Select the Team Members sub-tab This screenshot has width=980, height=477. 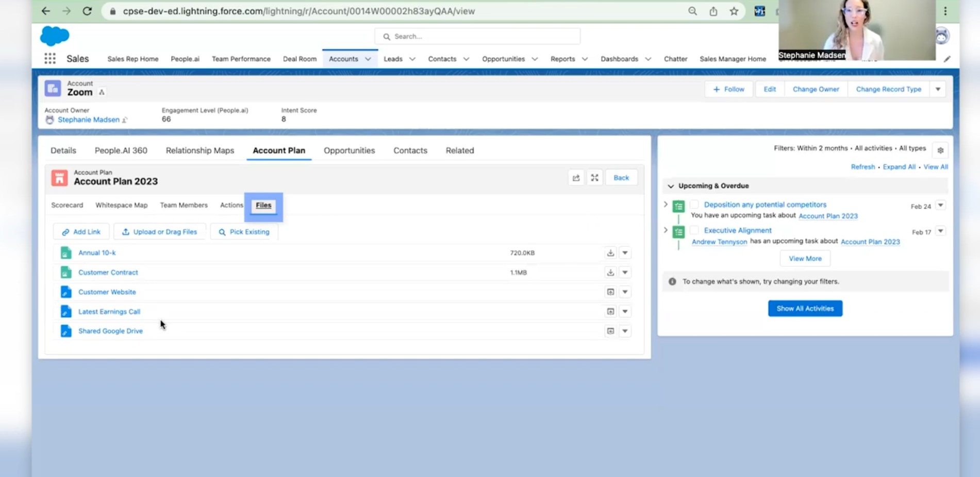(x=184, y=205)
